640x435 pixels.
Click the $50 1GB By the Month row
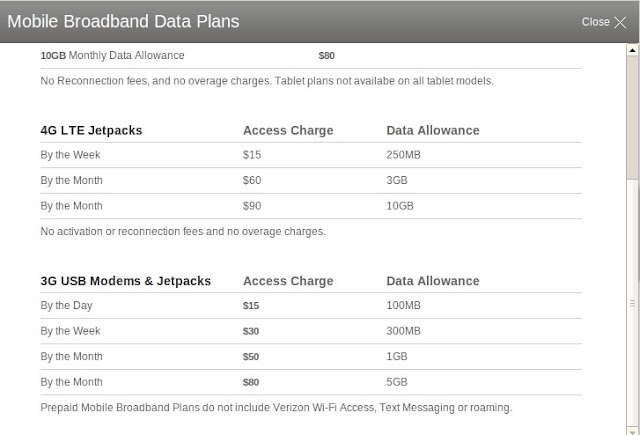(x=311, y=357)
